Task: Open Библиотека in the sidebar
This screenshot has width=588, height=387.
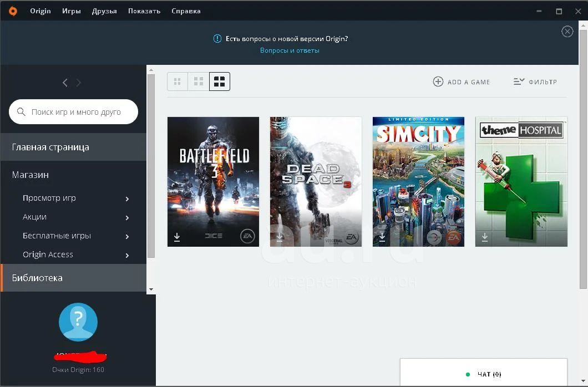Action: click(73, 278)
